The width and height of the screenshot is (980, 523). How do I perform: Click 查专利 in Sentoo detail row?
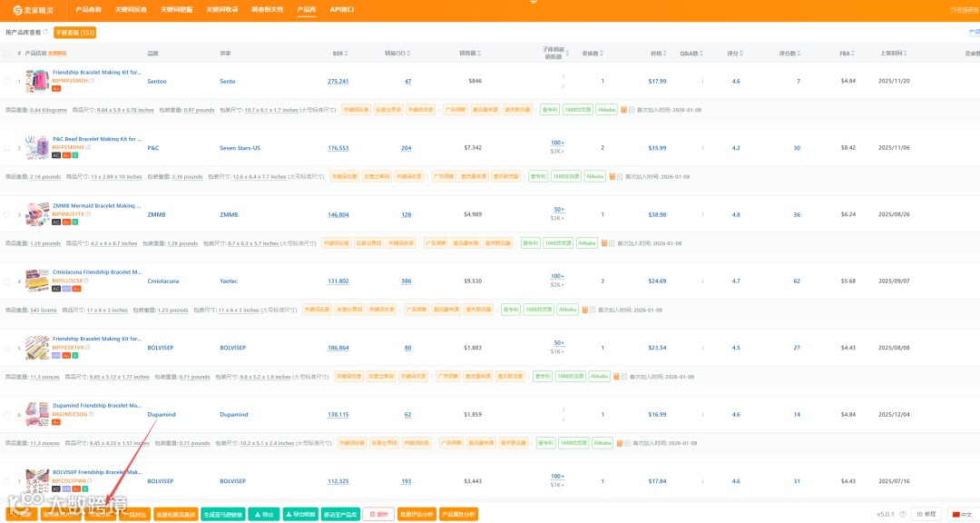click(549, 110)
